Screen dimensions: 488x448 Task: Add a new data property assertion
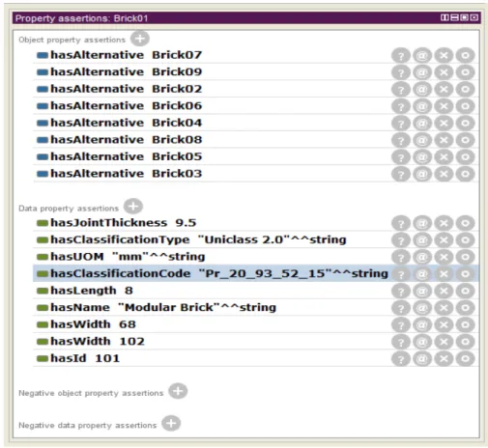[x=133, y=207]
